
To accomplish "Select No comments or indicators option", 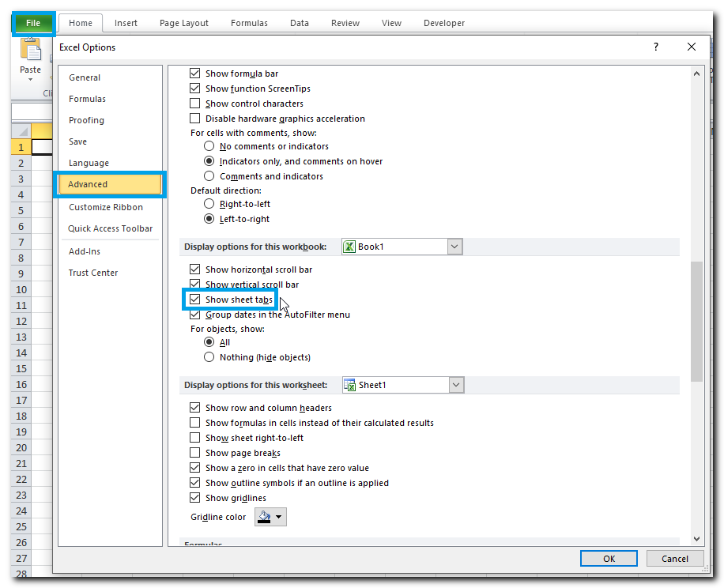I will point(209,146).
